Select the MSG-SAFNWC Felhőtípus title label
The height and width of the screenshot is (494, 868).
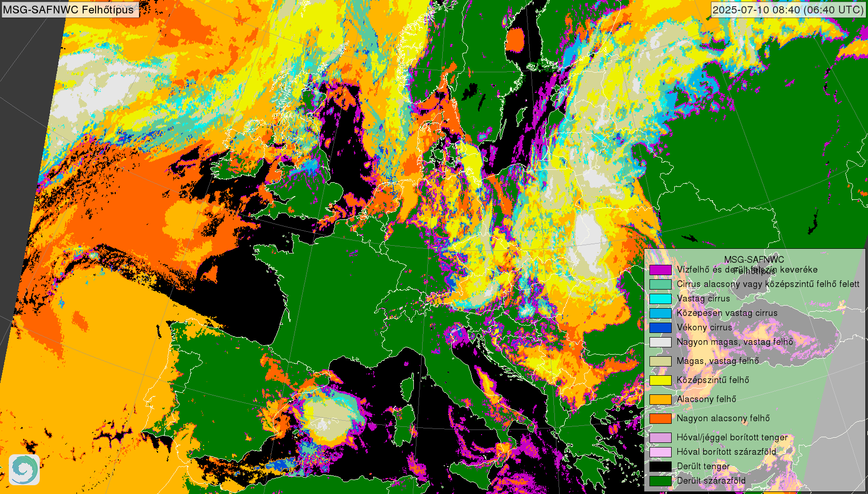tap(70, 9)
